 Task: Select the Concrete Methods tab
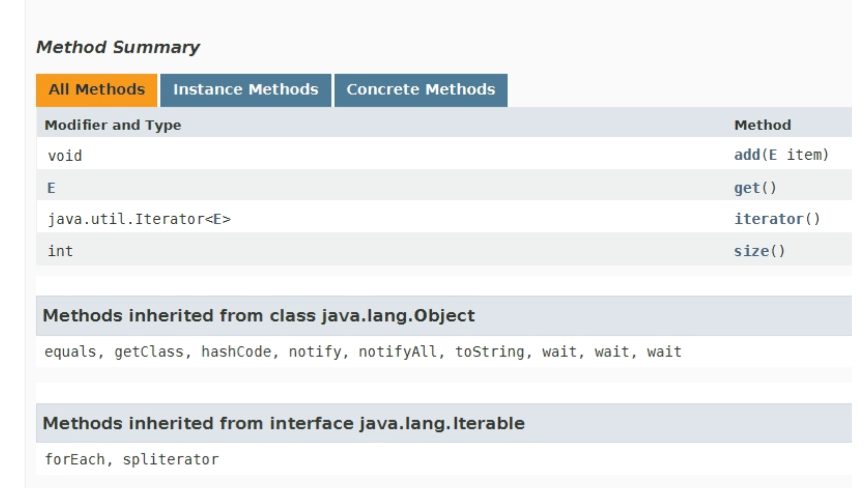pyautogui.click(x=420, y=90)
